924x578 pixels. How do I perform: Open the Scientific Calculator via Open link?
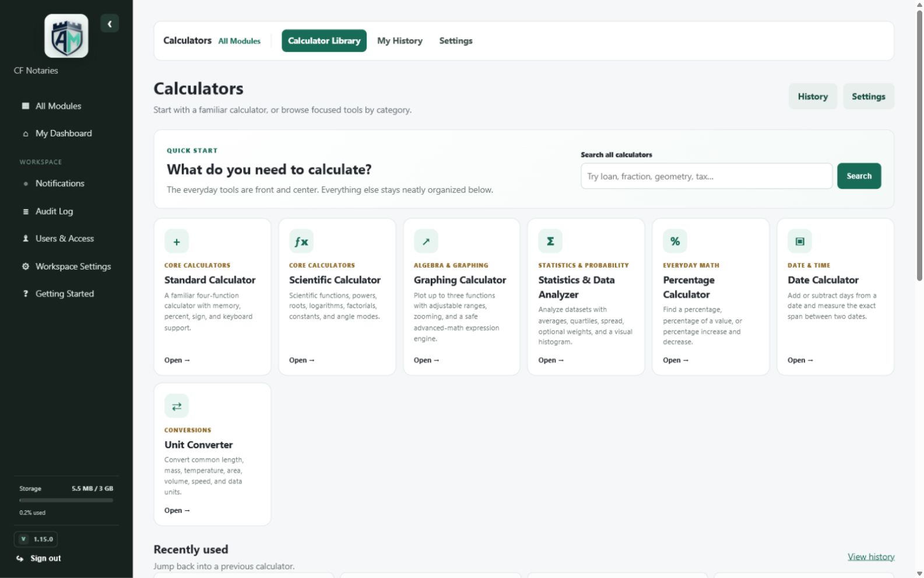coord(302,360)
